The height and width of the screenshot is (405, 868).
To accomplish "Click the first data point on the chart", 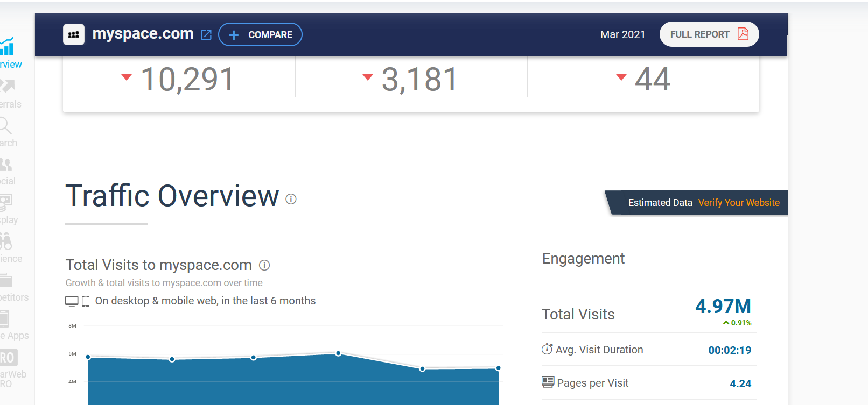I will coord(88,357).
